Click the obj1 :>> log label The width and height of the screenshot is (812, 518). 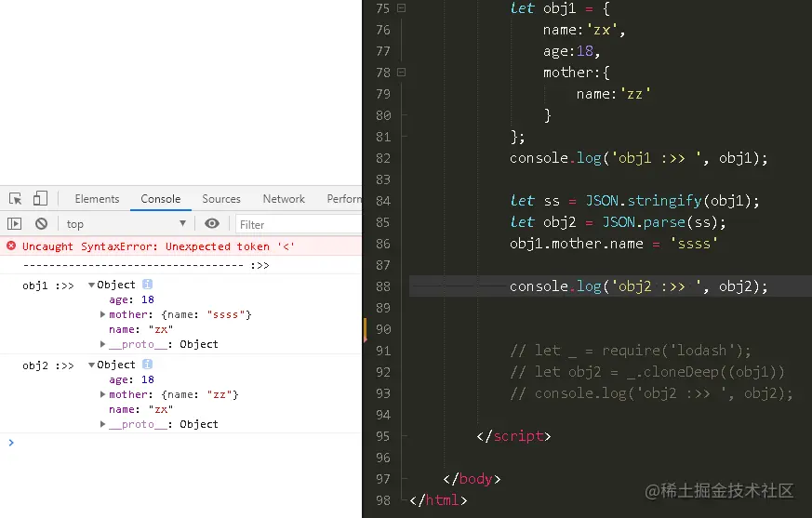[48, 286]
